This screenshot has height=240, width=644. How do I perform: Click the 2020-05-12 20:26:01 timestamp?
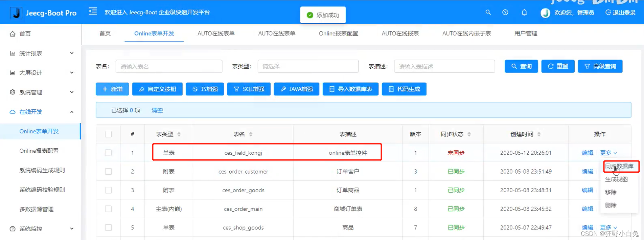(x=526, y=153)
